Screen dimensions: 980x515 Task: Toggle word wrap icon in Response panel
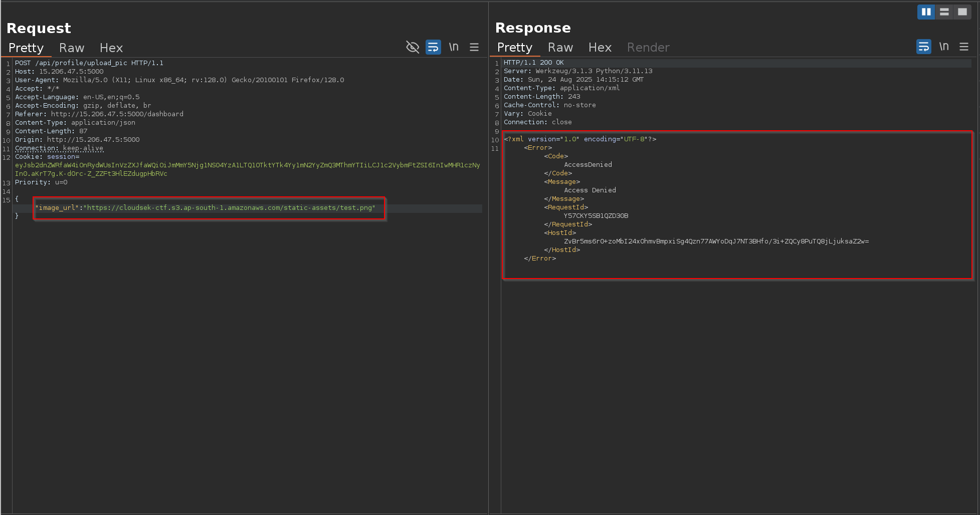click(923, 47)
